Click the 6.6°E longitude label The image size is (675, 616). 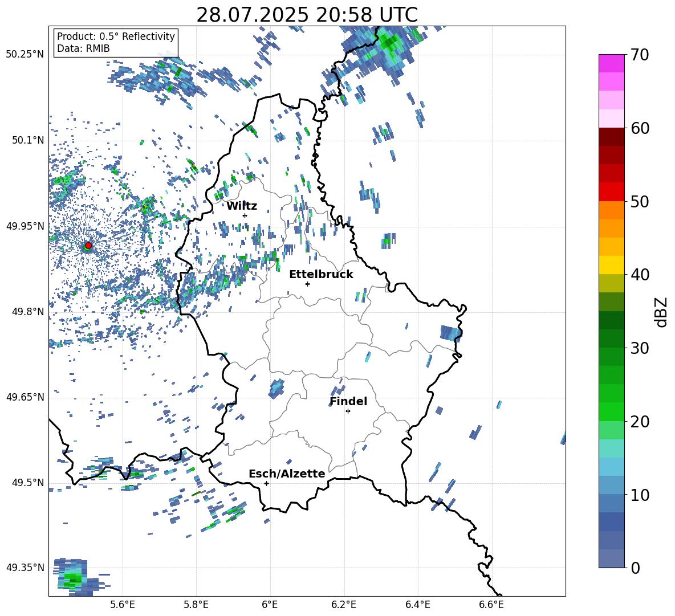(x=491, y=605)
